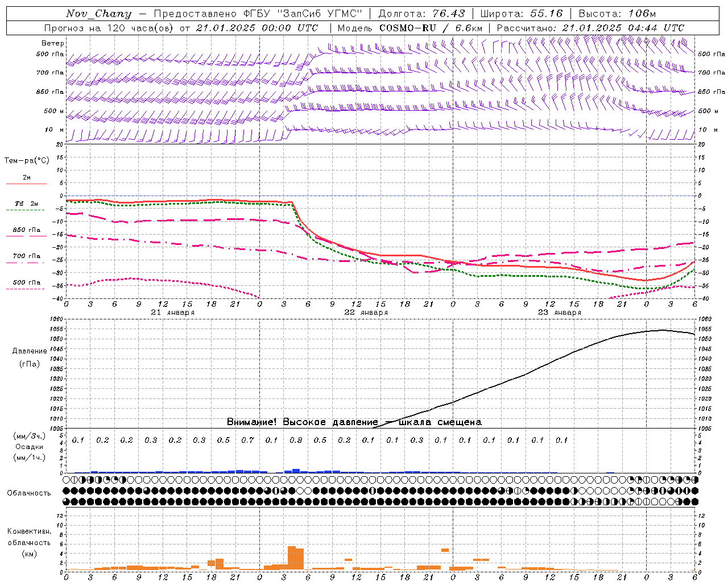
Task: Click the longitude value Долгота: 76.43
Action: 421,14
